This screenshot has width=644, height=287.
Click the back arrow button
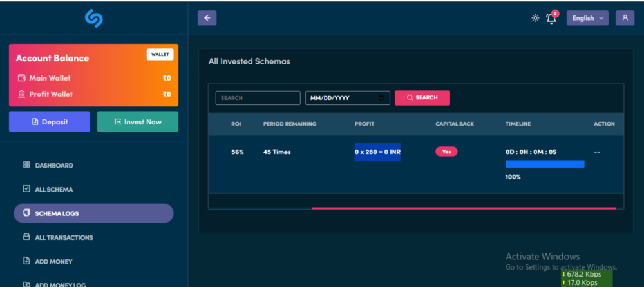click(x=207, y=18)
